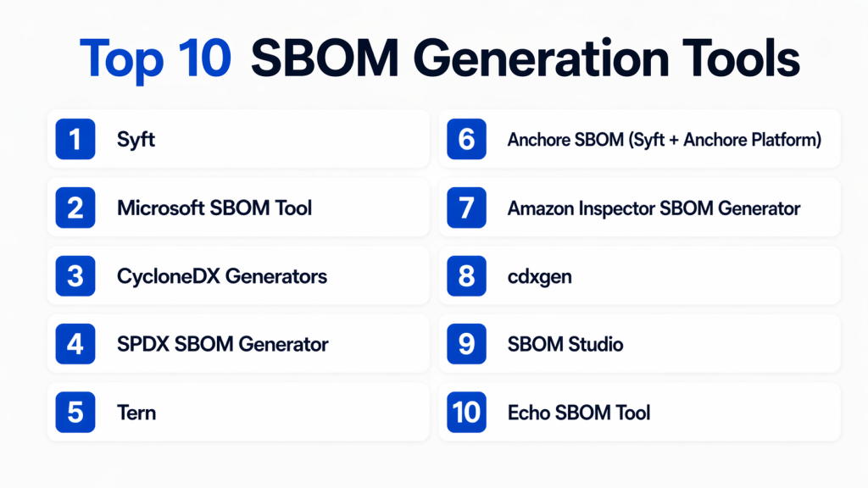Click the blue number 6 badge
Viewport: 868px width, 488px height.
pos(466,139)
